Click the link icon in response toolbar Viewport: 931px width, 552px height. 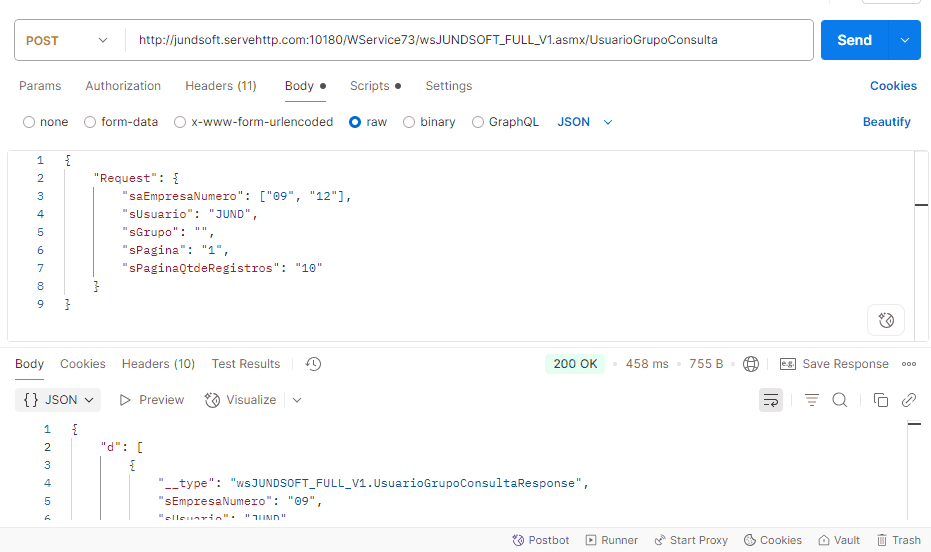click(909, 400)
